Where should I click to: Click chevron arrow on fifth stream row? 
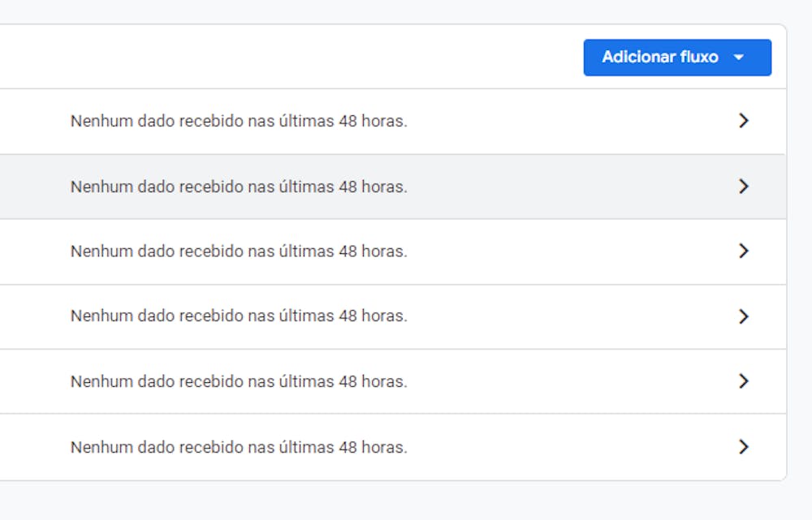[743, 381]
